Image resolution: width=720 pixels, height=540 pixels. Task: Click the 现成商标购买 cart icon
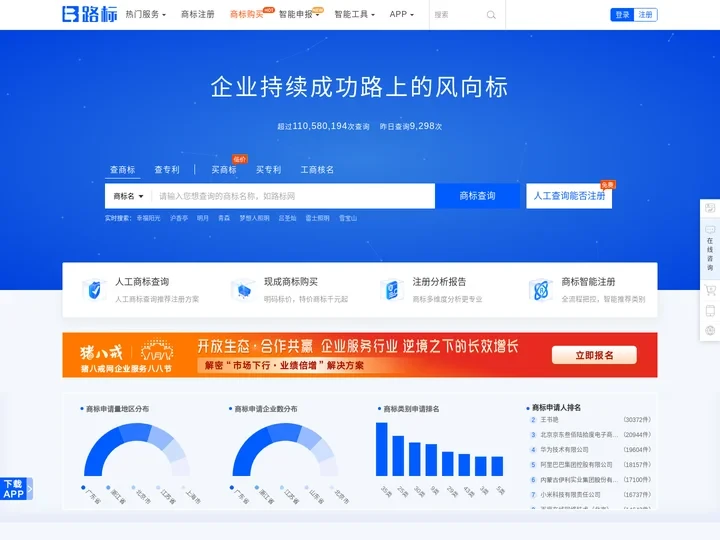243,290
